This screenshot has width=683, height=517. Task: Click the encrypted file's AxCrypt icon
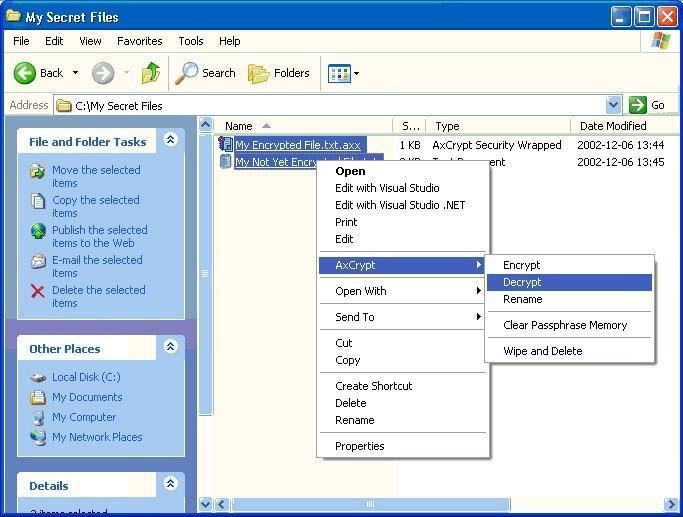[x=226, y=145]
